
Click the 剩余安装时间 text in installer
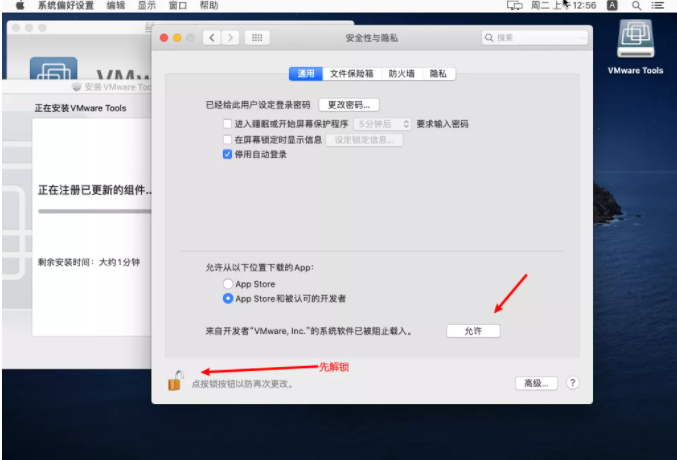pyautogui.click(x=89, y=262)
